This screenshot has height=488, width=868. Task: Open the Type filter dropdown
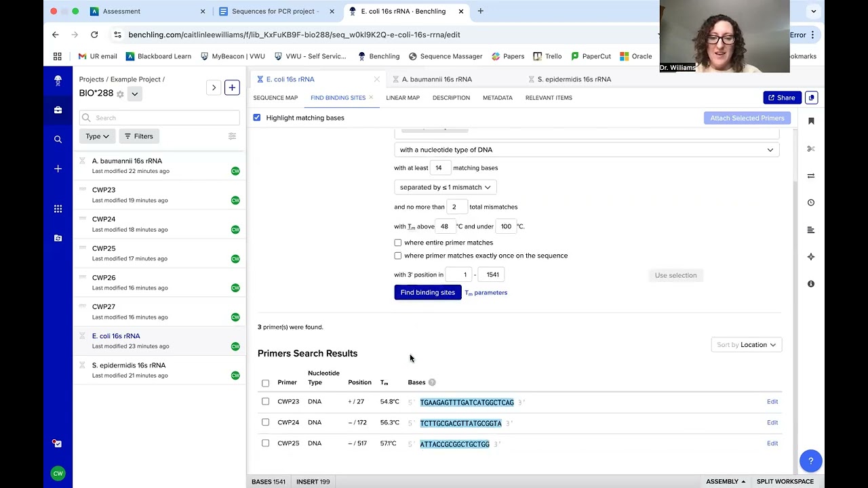click(x=97, y=136)
